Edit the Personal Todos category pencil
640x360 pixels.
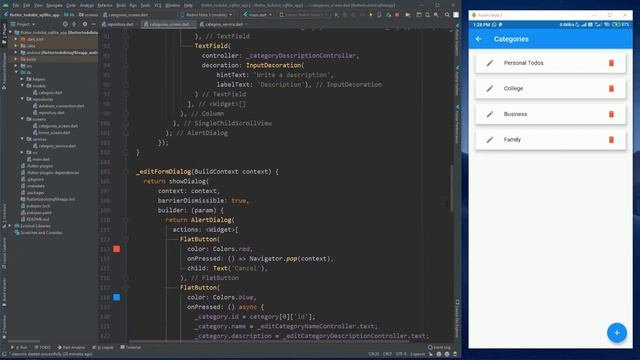(490, 63)
